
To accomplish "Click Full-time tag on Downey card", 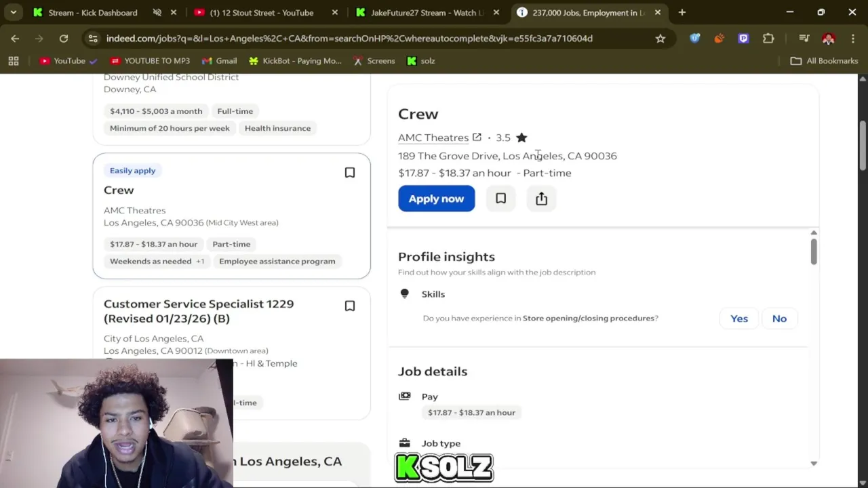I will pos(235,111).
